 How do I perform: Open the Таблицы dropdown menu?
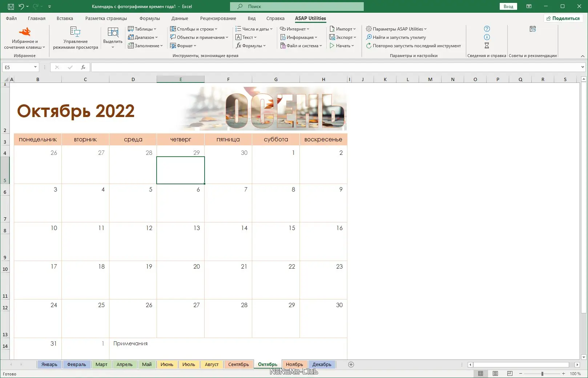(142, 29)
